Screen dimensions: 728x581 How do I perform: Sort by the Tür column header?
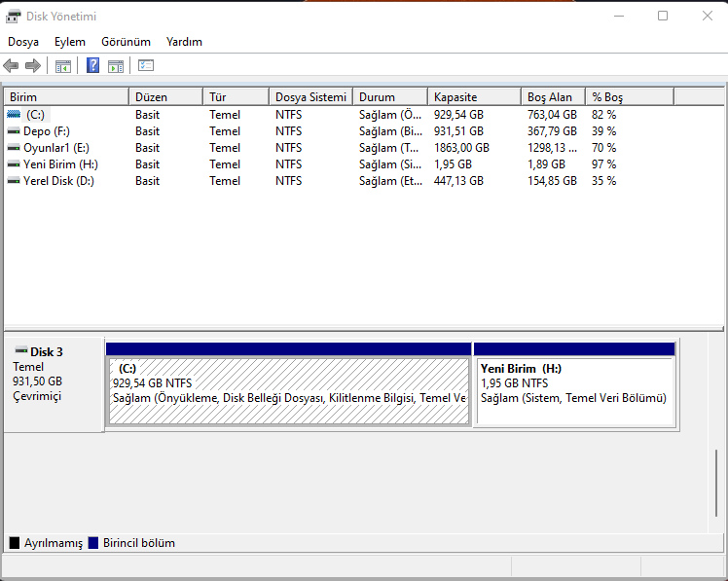pyautogui.click(x=236, y=97)
